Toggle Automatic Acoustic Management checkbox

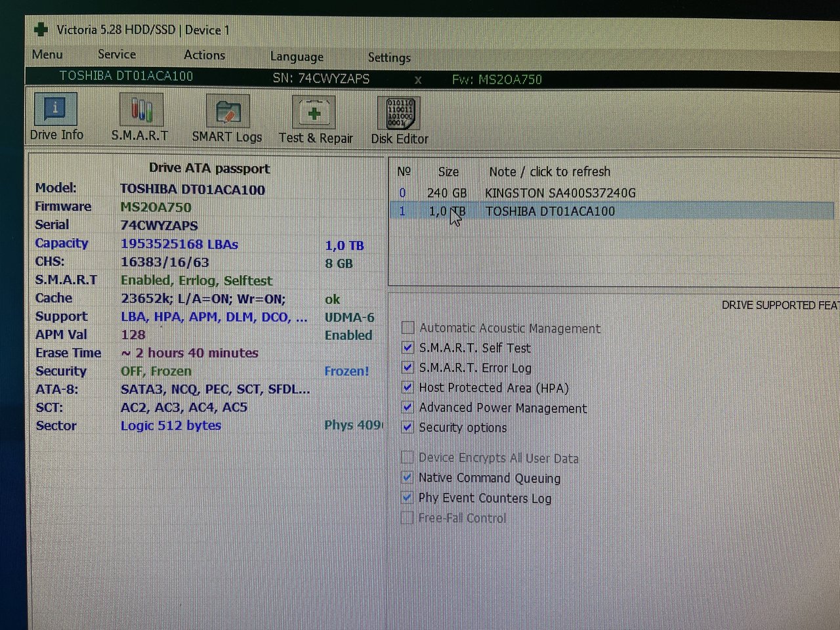[408, 327]
